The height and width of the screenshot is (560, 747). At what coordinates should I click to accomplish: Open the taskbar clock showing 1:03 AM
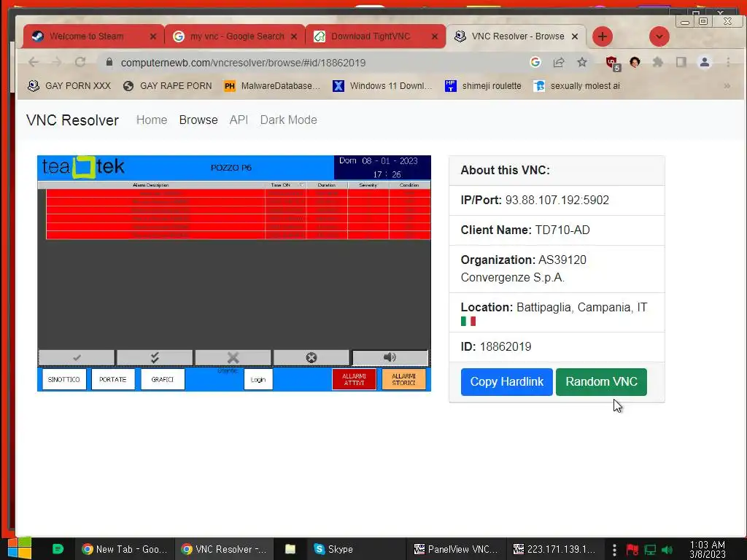708,550
